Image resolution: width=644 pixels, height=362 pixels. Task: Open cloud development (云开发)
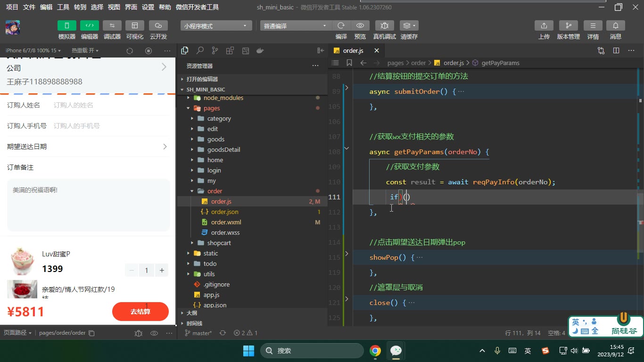pyautogui.click(x=158, y=25)
